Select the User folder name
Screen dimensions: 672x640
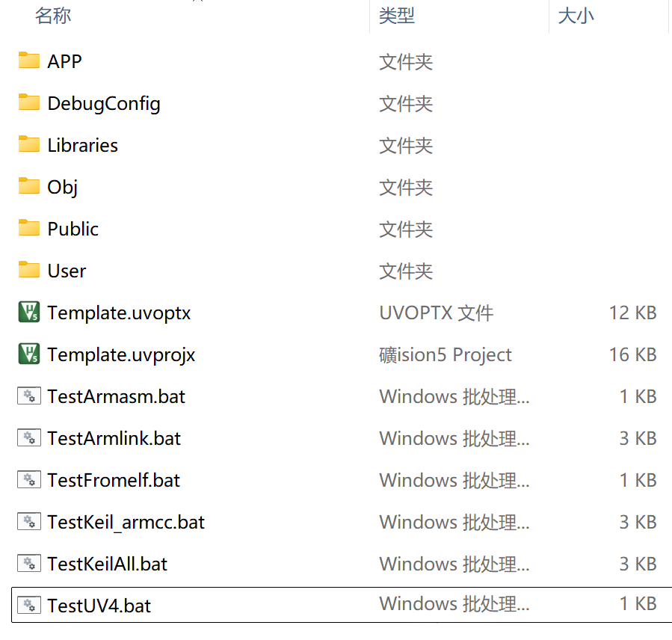pos(67,271)
